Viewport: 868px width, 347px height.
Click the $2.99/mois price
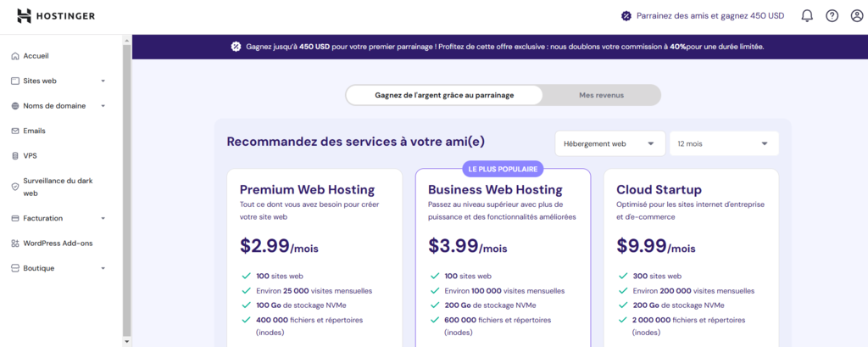click(x=279, y=245)
